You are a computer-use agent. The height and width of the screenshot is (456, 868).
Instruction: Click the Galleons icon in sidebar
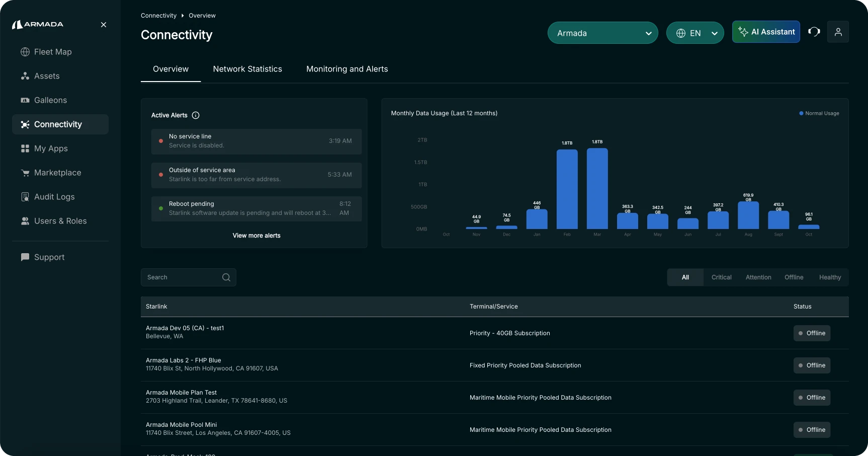pos(25,100)
